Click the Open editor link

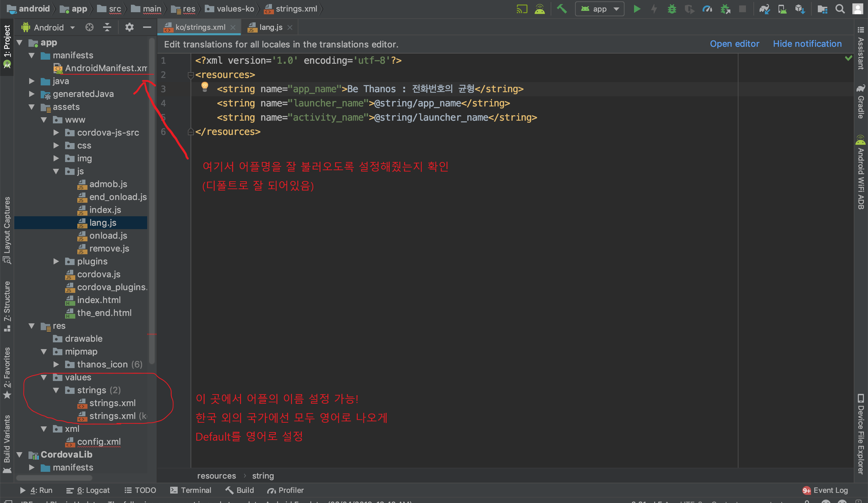tap(734, 44)
